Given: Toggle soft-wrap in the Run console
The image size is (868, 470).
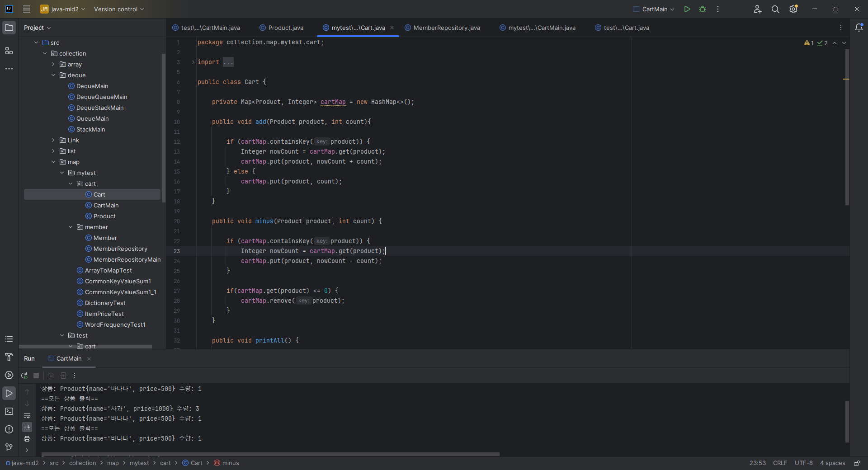Looking at the screenshot, I should pos(27,415).
